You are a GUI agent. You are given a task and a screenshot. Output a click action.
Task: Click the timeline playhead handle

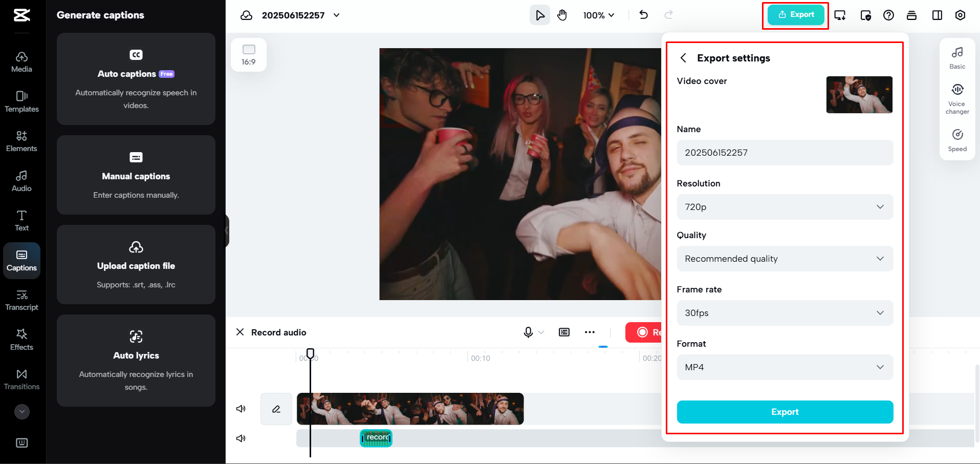point(310,353)
